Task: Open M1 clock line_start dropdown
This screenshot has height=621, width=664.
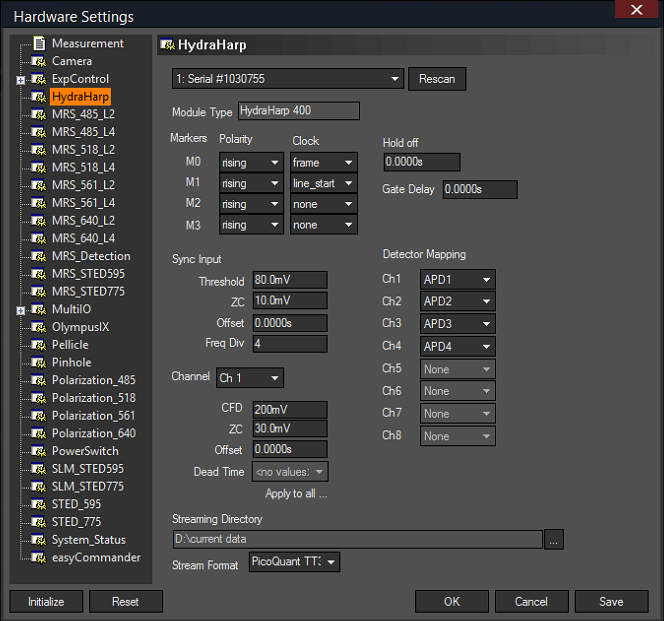Action: coord(324,183)
